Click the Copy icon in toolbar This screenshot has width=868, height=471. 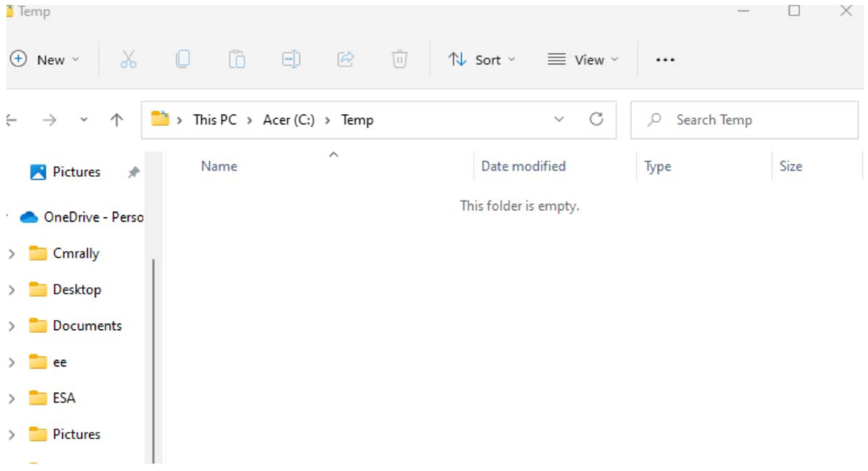183,60
